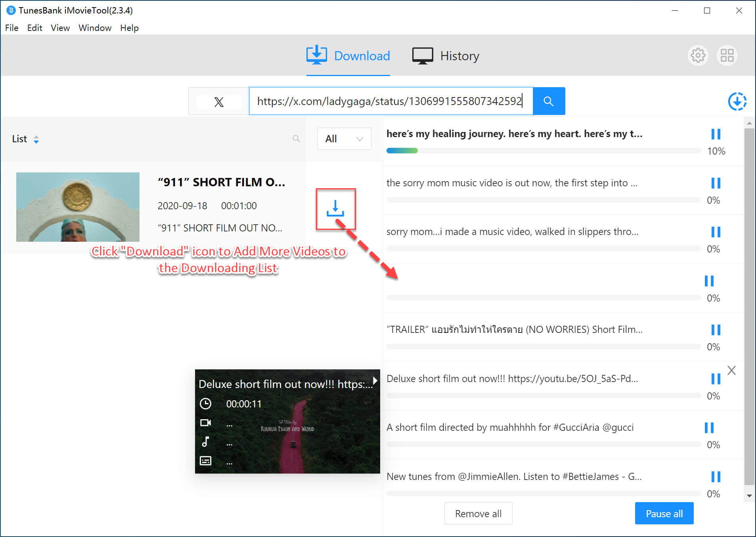Toggle the List sort arrows

point(36,139)
